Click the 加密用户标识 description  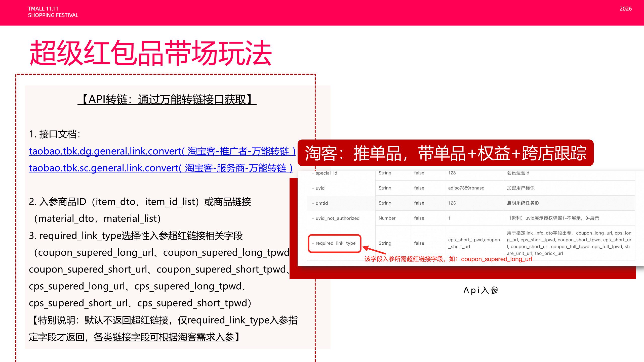click(520, 188)
